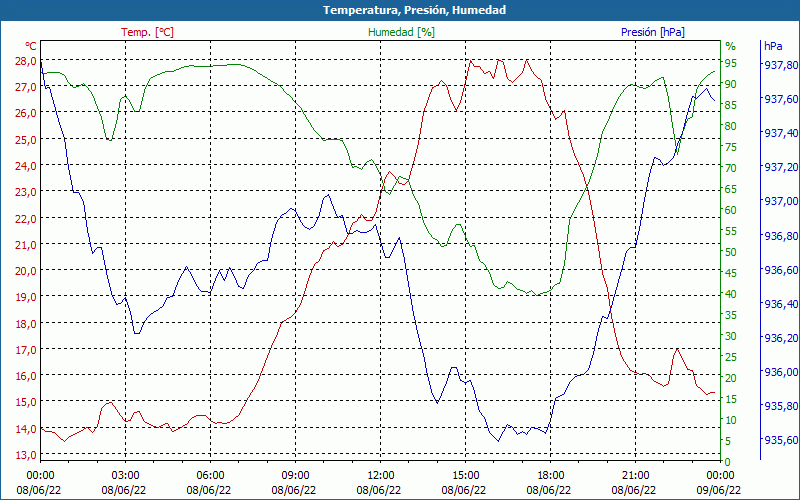Click the '18:00' time axis label
Viewport: 800px width, 500px height.
tap(551, 476)
